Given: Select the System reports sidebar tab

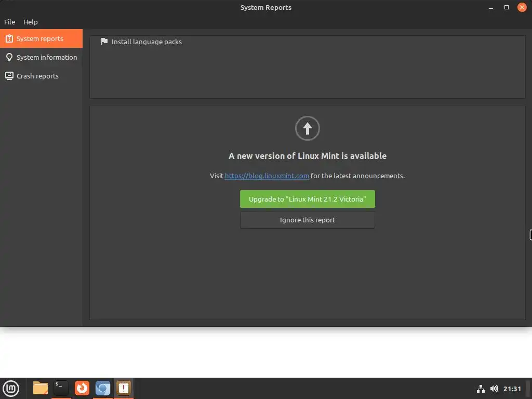Looking at the screenshot, I should 41,38.
